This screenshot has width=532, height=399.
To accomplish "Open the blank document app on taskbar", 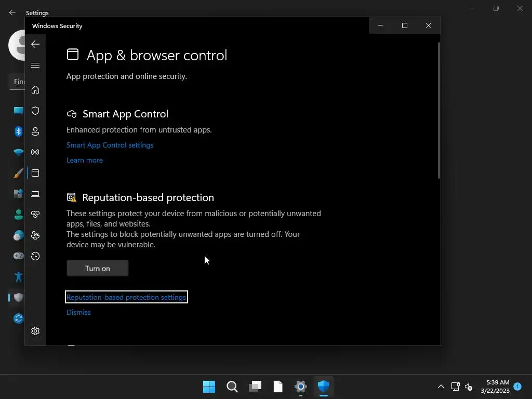I will click(x=278, y=387).
